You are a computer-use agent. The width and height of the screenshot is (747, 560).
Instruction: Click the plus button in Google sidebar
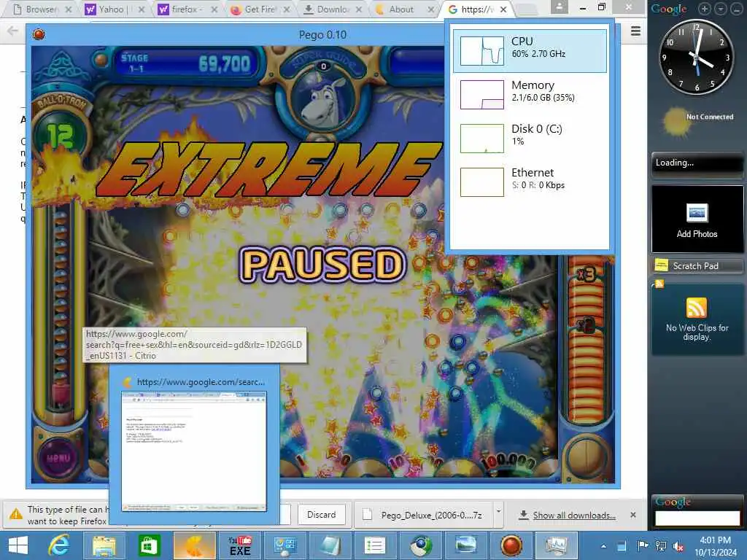pyautogui.click(x=705, y=9)
